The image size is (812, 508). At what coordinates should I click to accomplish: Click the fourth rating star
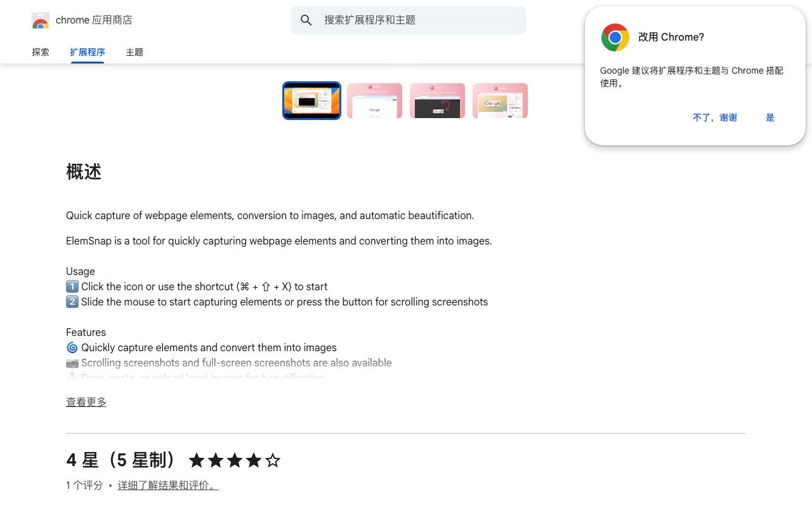tap(254, 460)
